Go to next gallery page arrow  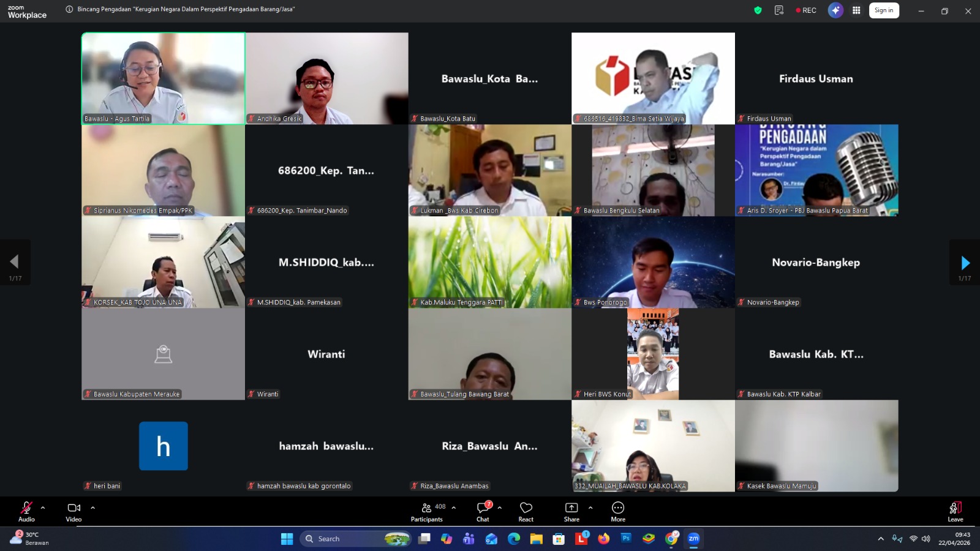(965, 263)
